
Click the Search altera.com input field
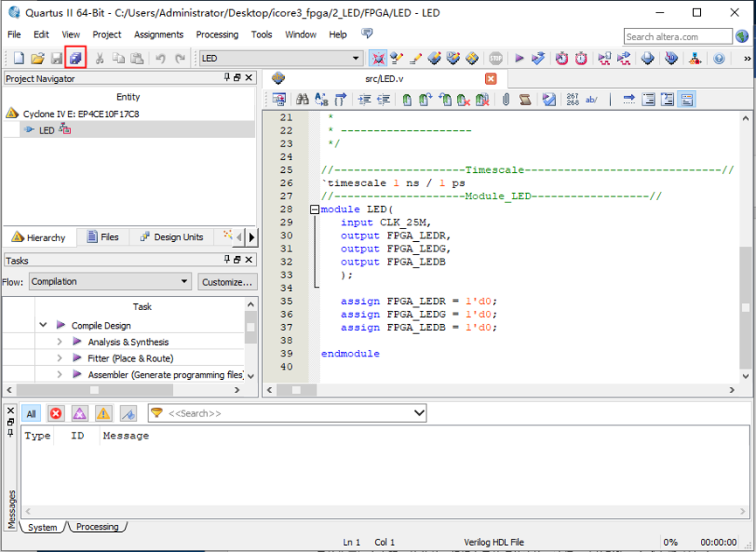[677, 37]
